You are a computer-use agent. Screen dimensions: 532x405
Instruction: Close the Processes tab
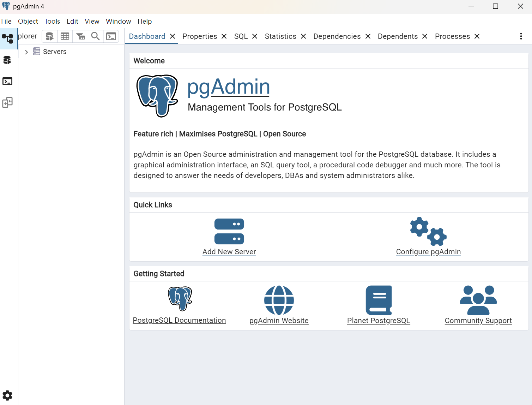click(477, 36)
